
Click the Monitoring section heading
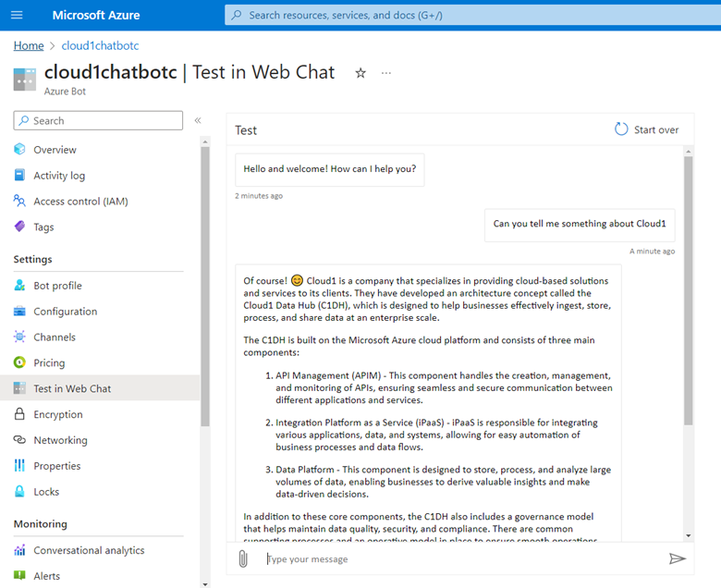tap(41, 524)
